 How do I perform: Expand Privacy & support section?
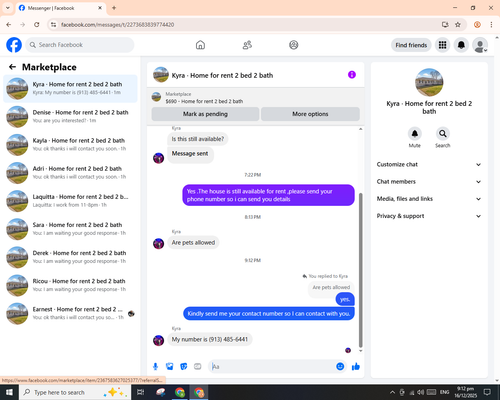[429, 216]
